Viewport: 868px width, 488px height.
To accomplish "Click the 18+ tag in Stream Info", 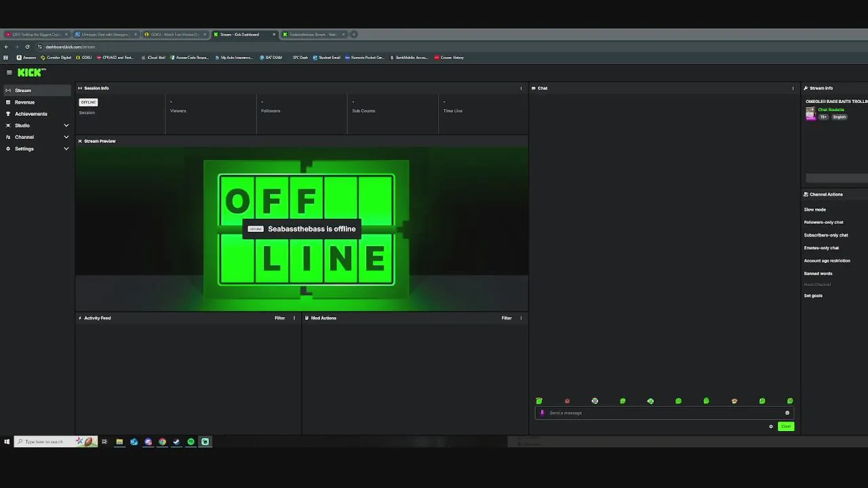I will (823, 117).
